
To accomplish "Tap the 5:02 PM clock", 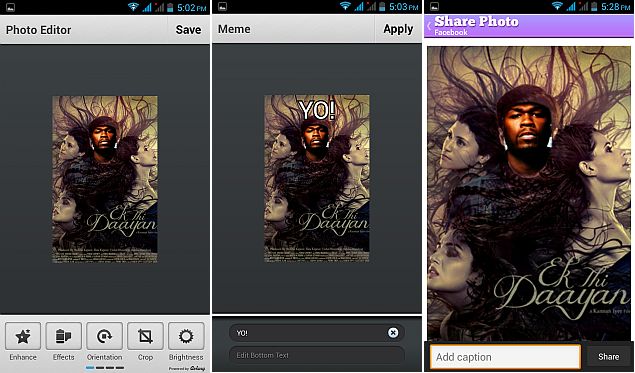I will 192,7.
